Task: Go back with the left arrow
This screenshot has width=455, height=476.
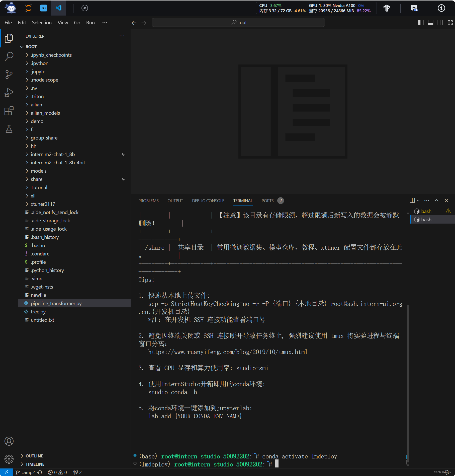Action: 134,23
